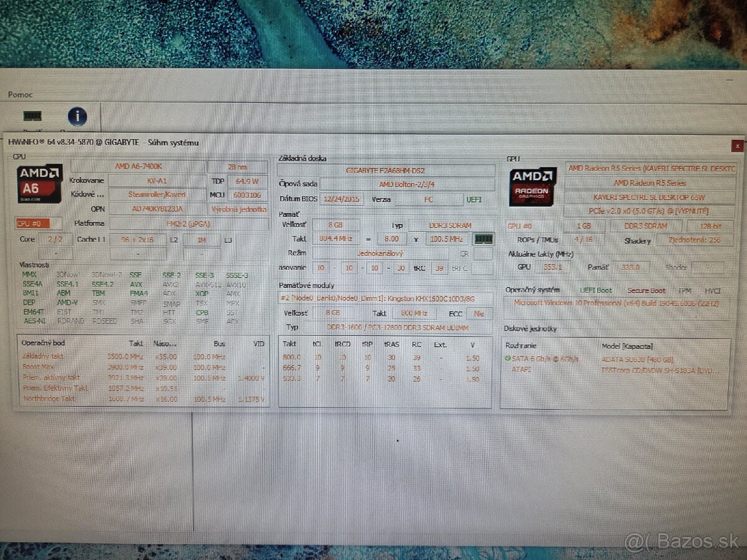747x560 pixels.
Task: Click the MMX feature flag
Action: pos(29,274)
